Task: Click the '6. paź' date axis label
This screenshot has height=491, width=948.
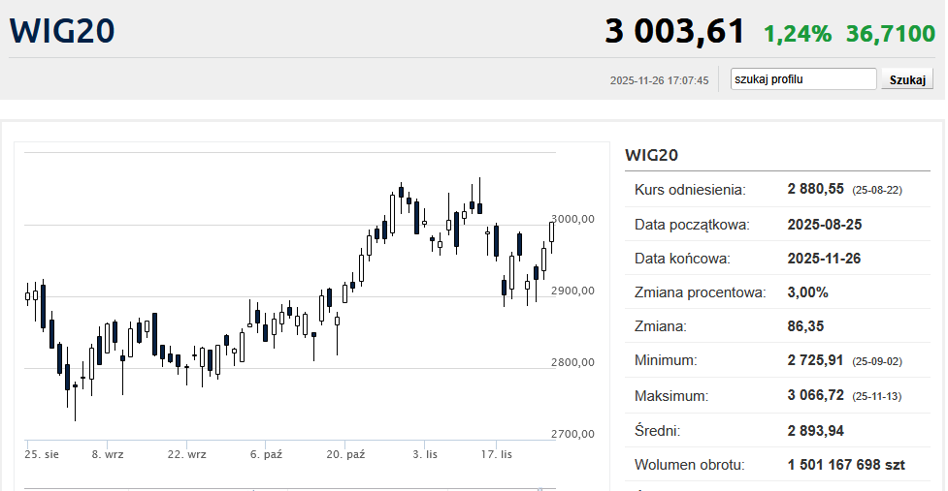Action: coord(267,454)
